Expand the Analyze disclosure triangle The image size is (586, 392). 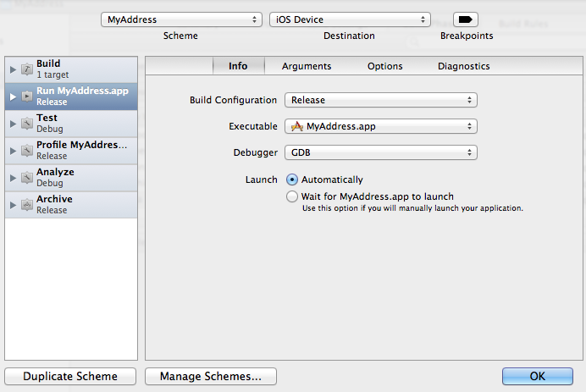[x=13, y=178]
